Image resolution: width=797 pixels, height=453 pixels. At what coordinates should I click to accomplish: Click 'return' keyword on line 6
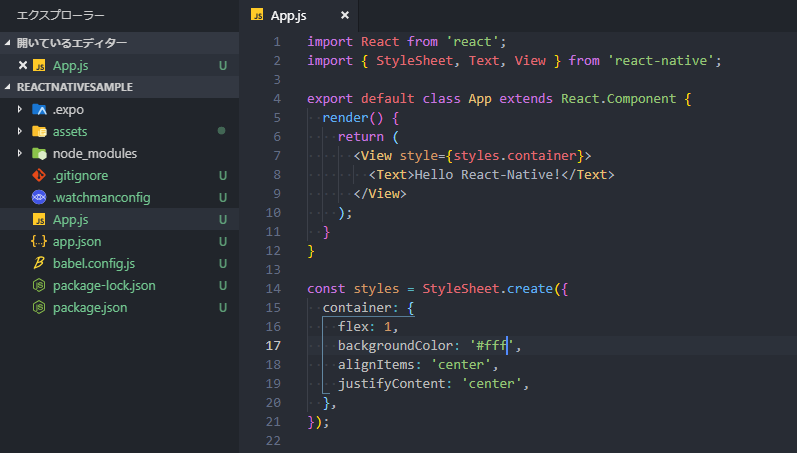coord(361,137)
